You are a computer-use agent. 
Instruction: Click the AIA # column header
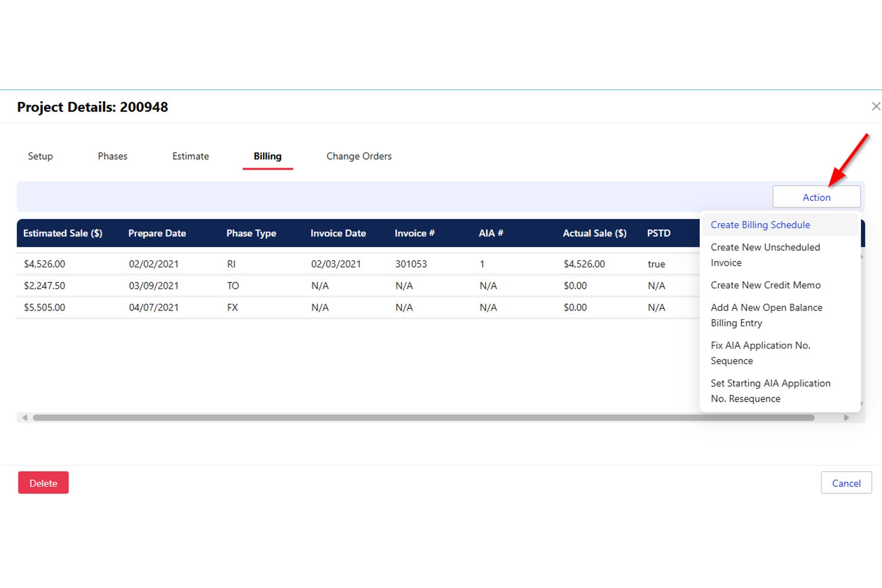[491, 234]
